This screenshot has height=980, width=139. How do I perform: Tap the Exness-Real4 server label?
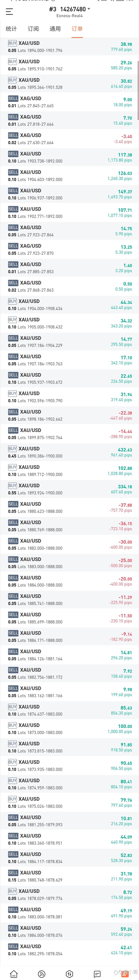point(69,16)
